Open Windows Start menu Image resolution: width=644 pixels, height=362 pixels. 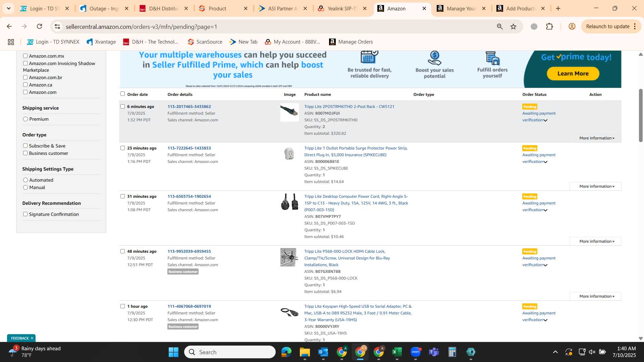173,352
